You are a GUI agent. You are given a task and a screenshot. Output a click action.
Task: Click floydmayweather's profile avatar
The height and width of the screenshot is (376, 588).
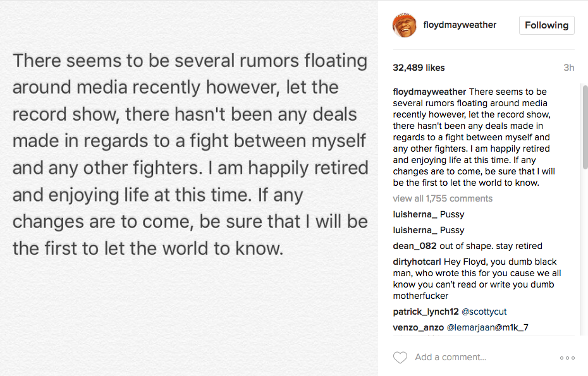click(405, 26)
